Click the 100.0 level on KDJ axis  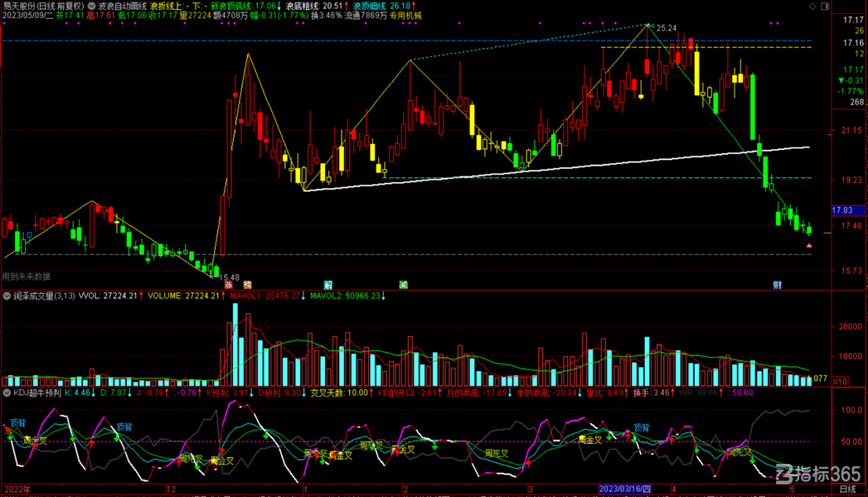pos(851,410)
